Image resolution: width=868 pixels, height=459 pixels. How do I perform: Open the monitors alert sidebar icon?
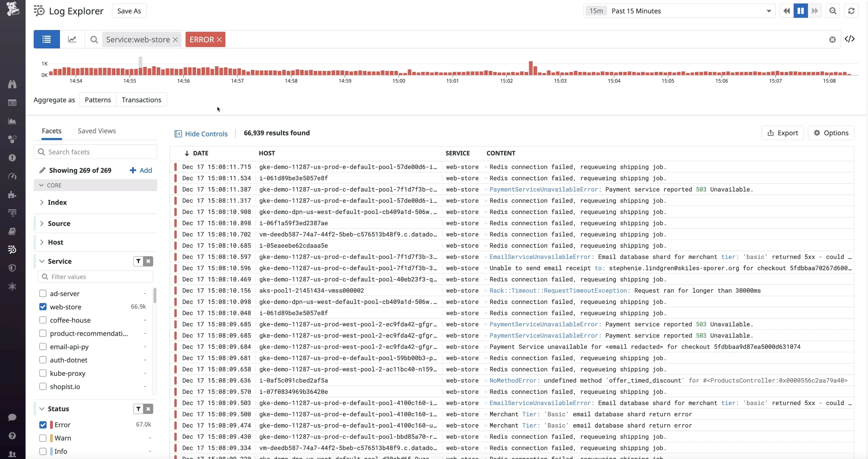[x=12, y=158]
